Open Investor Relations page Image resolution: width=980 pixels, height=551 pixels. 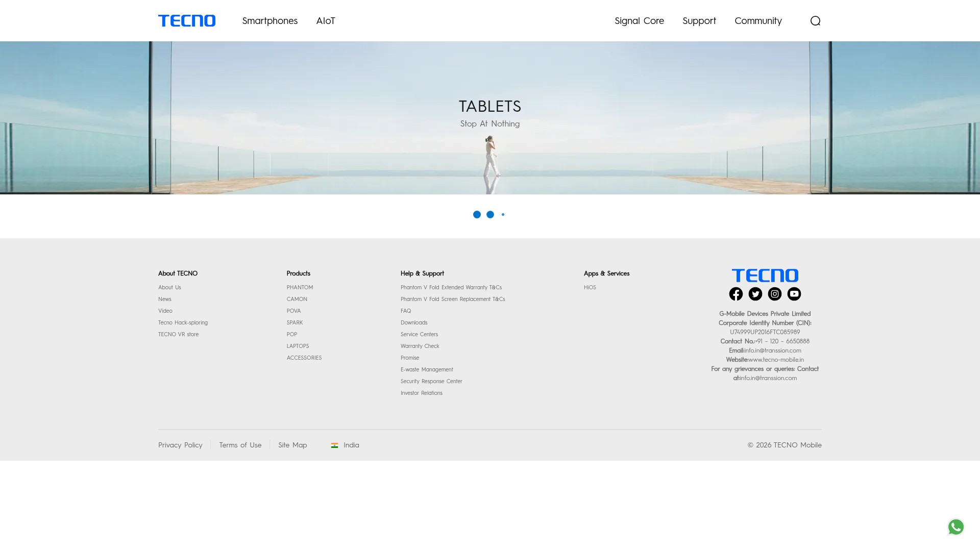click(422, 393)
